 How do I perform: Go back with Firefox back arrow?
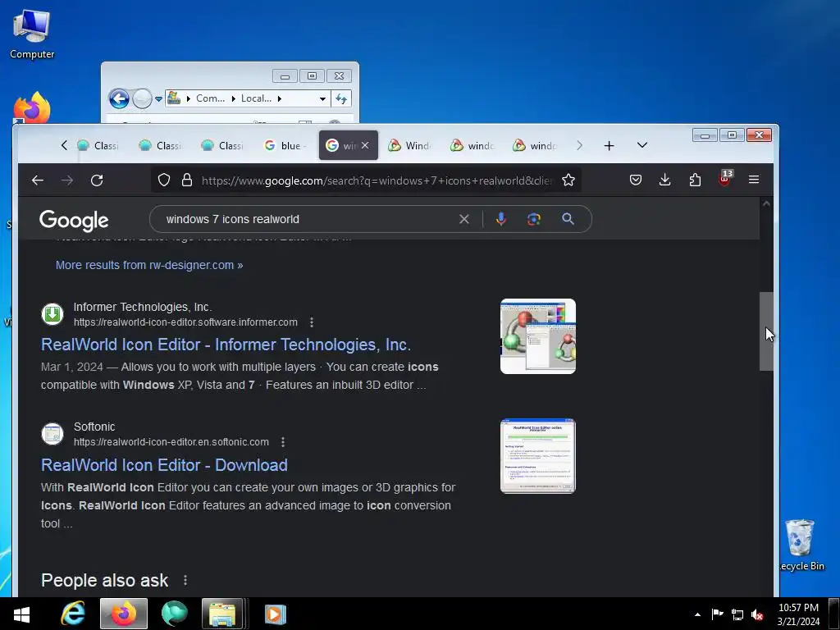(x=38, y=180)
